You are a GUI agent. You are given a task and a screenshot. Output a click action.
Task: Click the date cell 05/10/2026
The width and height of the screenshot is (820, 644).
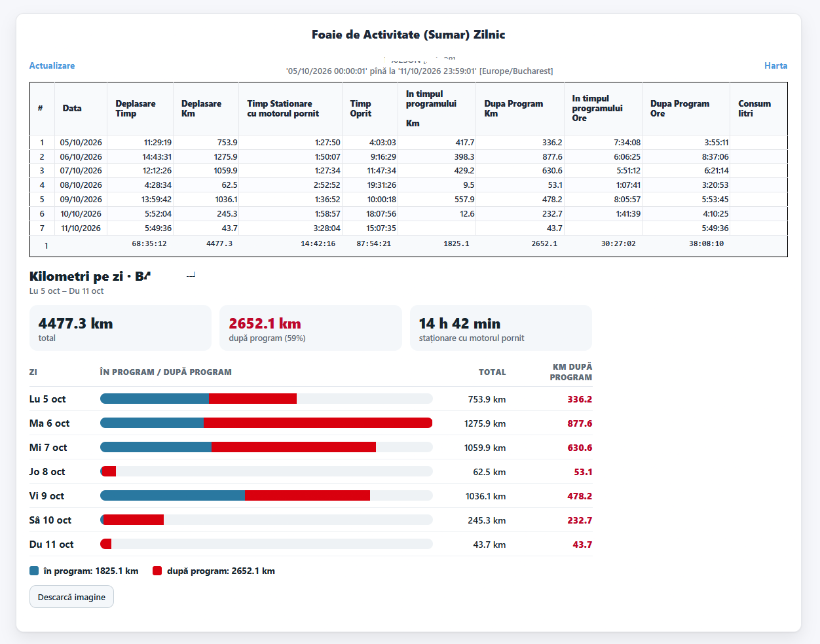(x=81, y=142)
